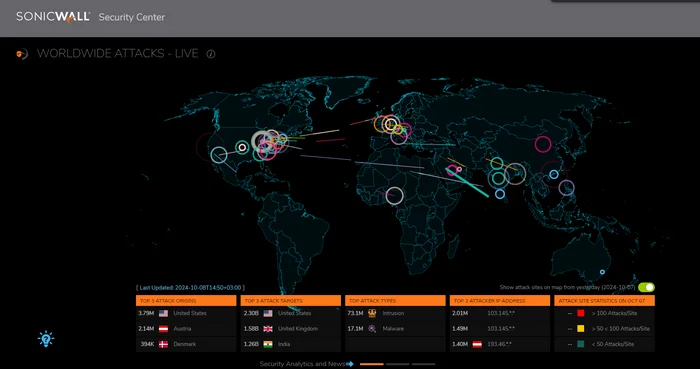Select the third carousel page indicator
700x369 pixels.
pos(424,364)
